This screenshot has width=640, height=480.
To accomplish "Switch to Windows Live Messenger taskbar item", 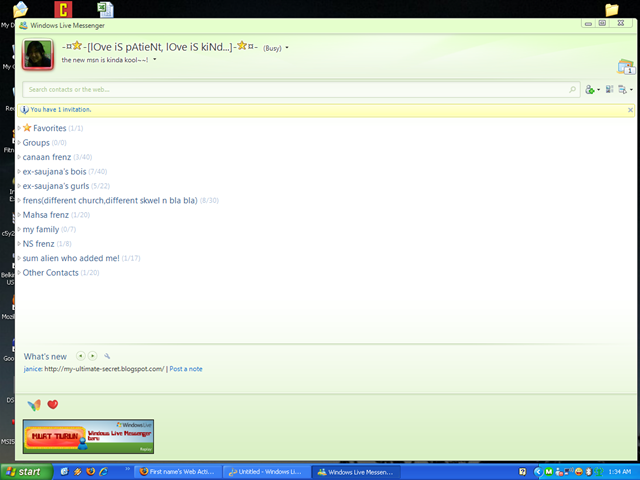I will pyautogui.click(x=356, y=472).
